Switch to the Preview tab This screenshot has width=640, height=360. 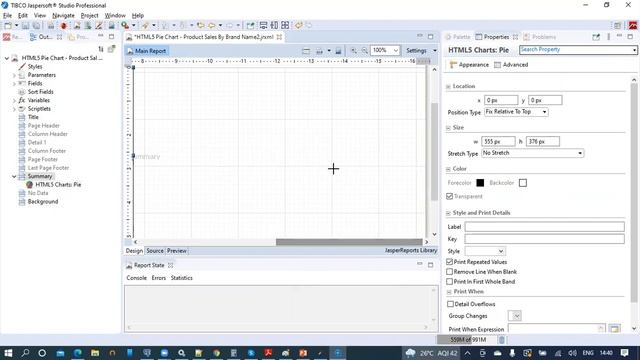177,251
